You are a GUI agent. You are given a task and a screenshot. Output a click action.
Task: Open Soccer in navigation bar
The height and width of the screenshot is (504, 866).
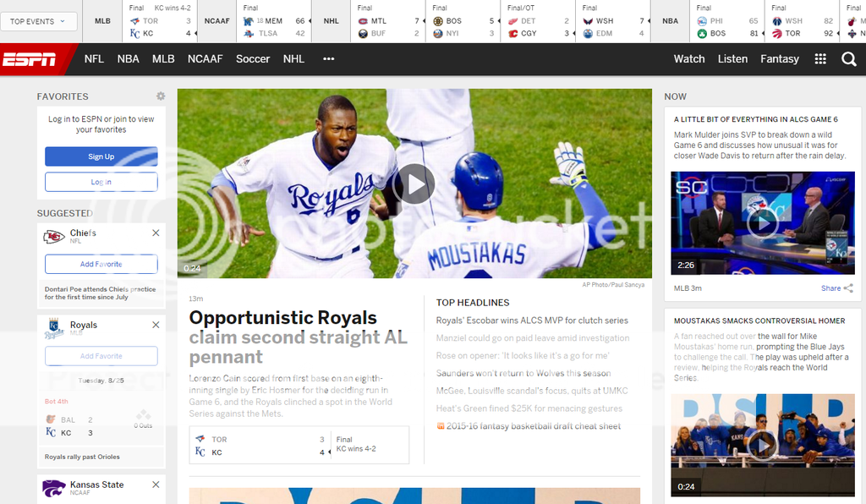coord(253,59)
